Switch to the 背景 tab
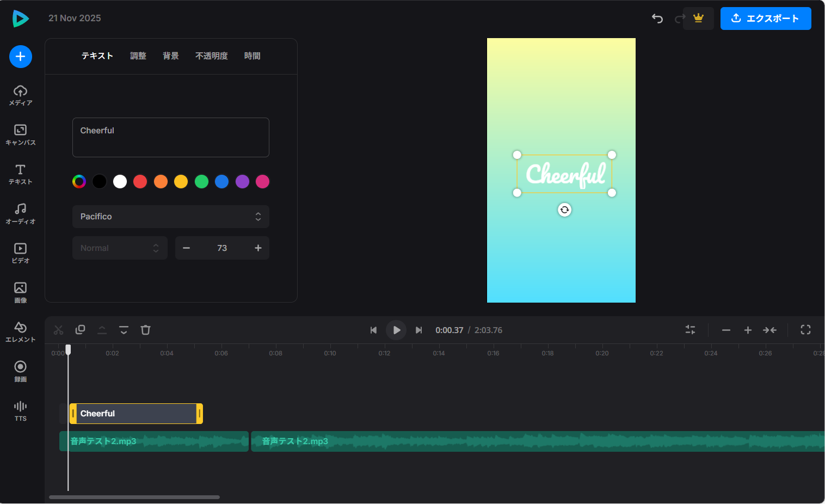This screenshot has width=825, height=504. coord(170,56)
